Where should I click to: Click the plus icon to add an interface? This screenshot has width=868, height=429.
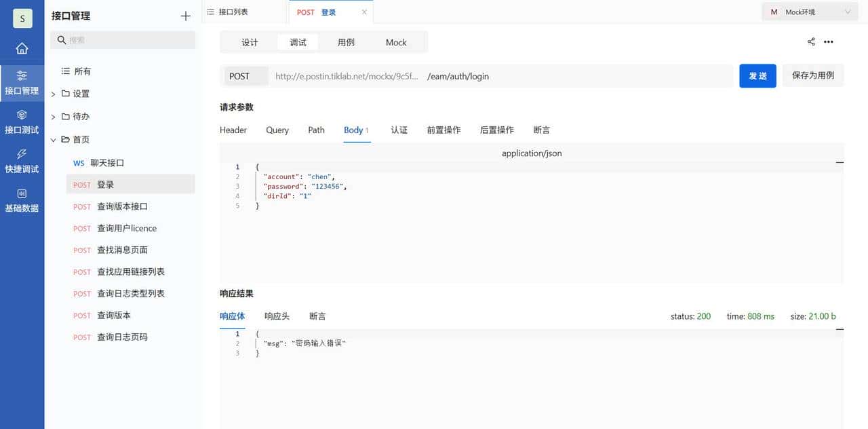185,16
